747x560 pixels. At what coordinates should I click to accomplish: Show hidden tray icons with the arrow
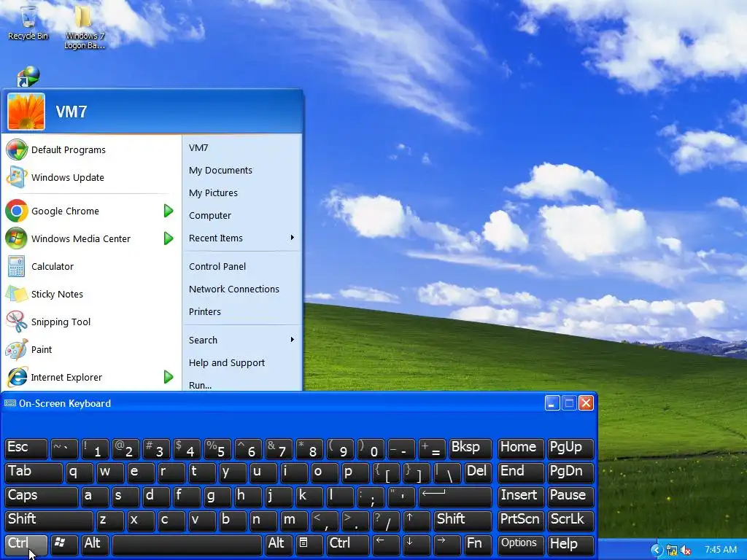[x=657, y=550]
